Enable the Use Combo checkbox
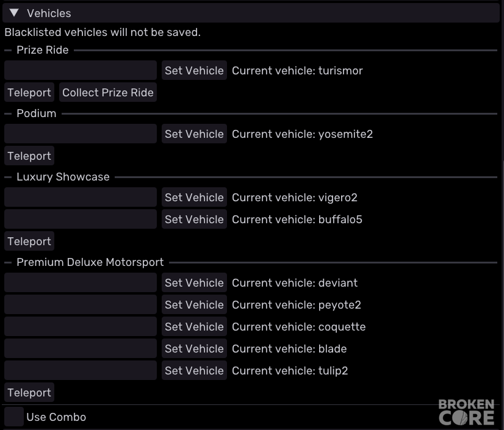Viewport: 504px width, 430px height. tap(14, 417)
